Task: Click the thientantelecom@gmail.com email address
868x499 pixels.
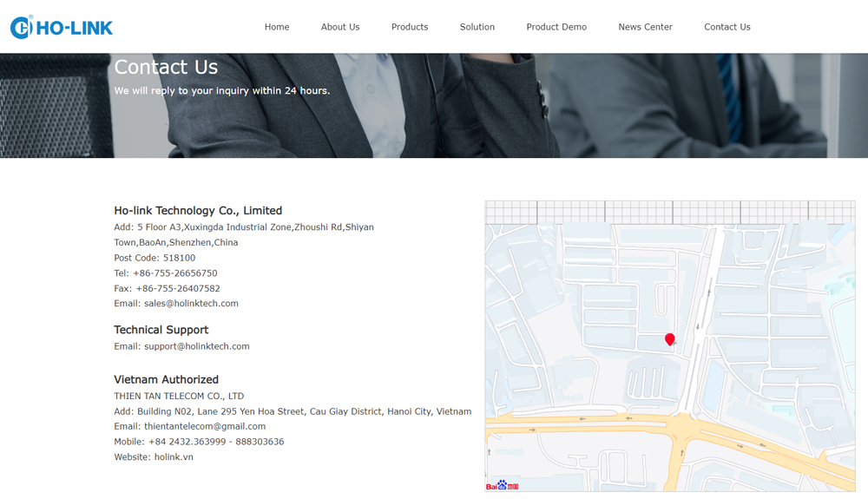Action: pos(205,426)
